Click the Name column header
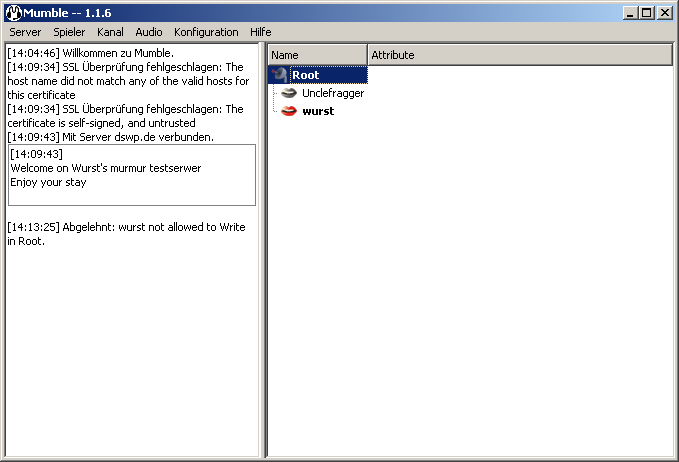This screenshot has height=462, width=679. 318,55
